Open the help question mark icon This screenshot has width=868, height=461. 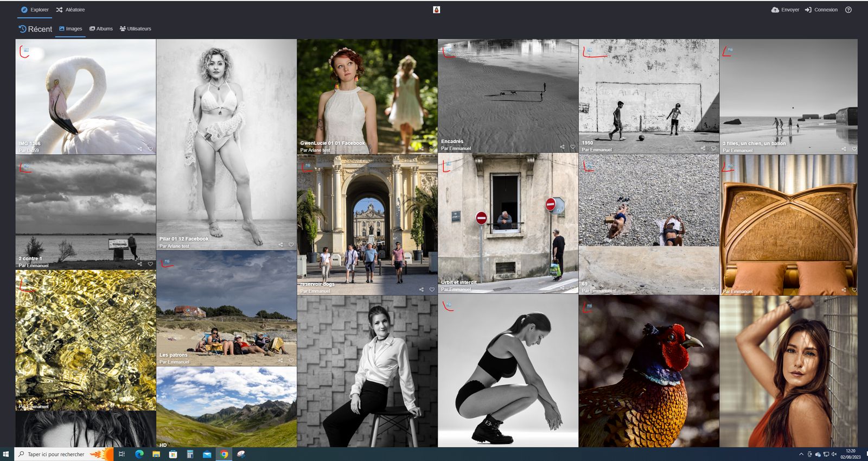(x=848, y=10)
